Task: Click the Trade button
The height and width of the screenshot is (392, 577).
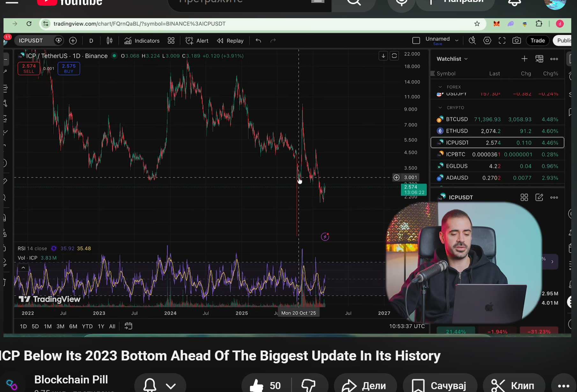Action: pyautogui.click(x=538, y=41)
